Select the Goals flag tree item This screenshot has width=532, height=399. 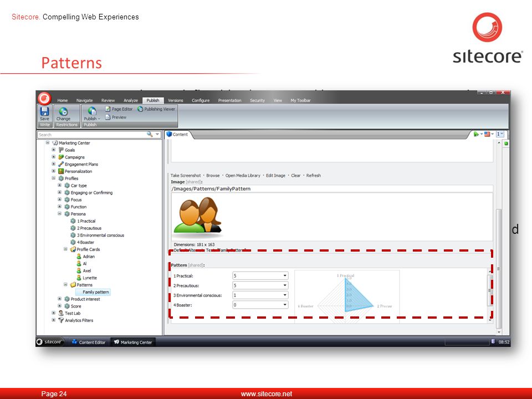click(x=67, y=150)
